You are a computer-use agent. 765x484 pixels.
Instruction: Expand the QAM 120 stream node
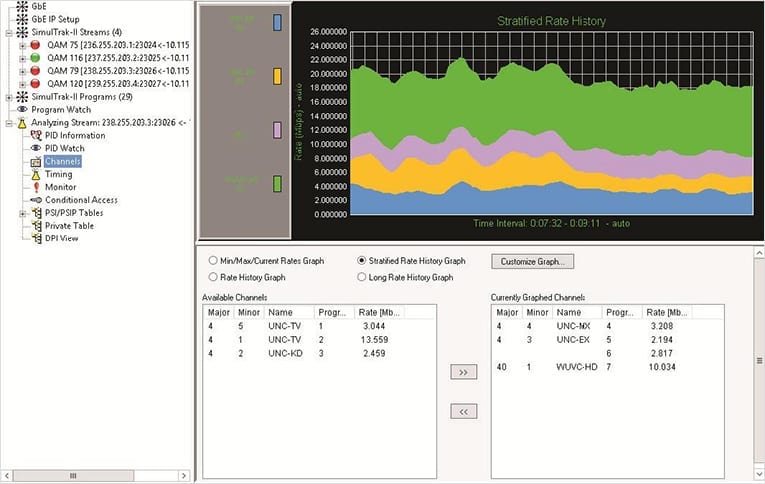pyautogui.click(x=22, y=84)
